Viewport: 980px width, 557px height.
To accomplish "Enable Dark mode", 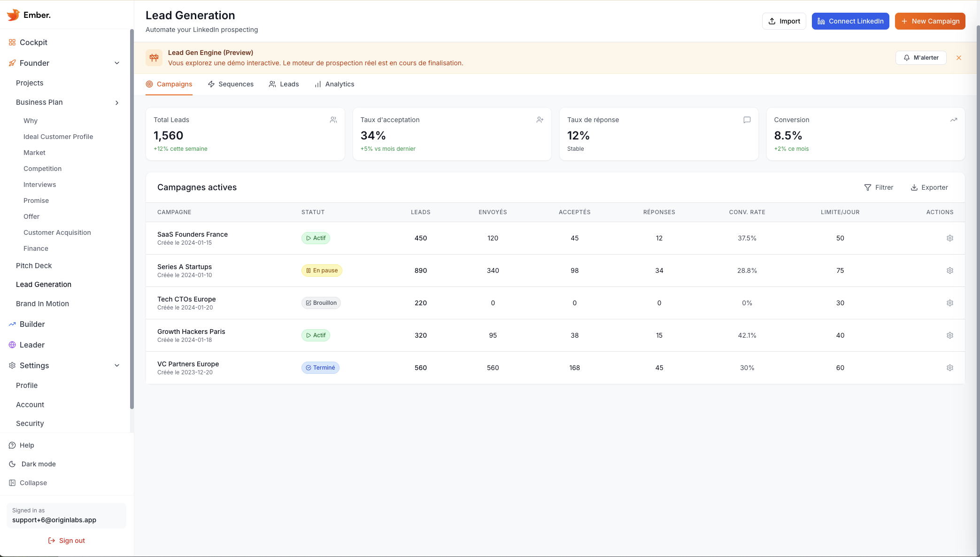I will coord(38,464).
